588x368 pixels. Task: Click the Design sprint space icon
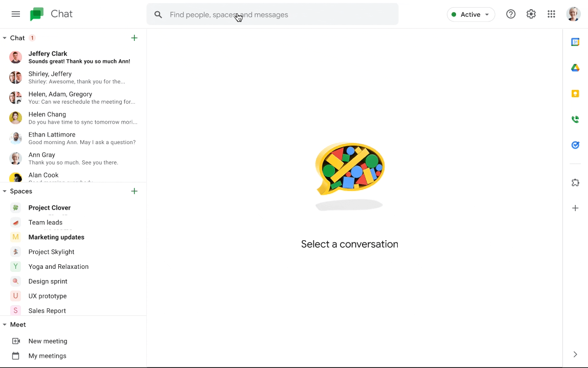click(15, 282)
